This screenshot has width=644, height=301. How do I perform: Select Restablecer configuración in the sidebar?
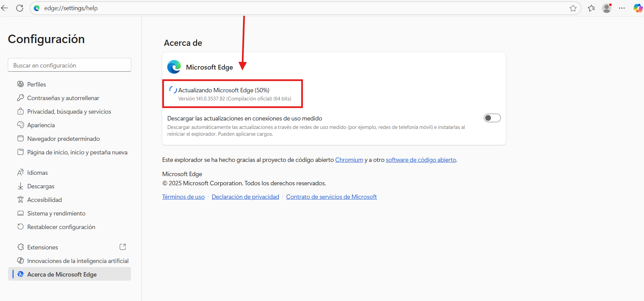[x=61, y=227]
